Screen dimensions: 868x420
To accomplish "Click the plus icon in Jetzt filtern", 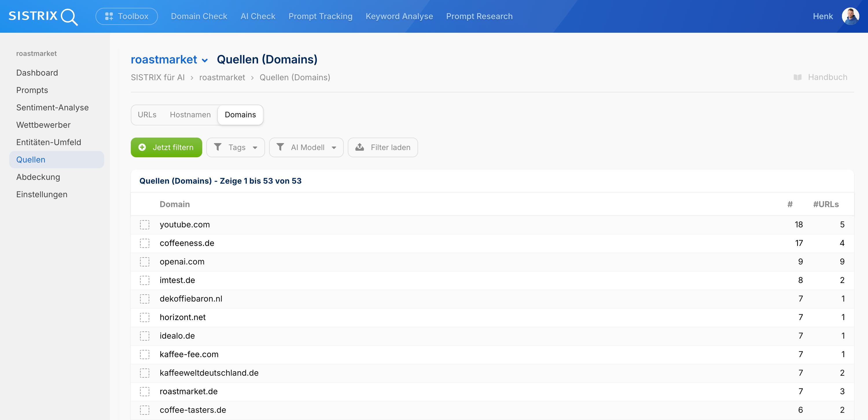I will coord(142,147).
